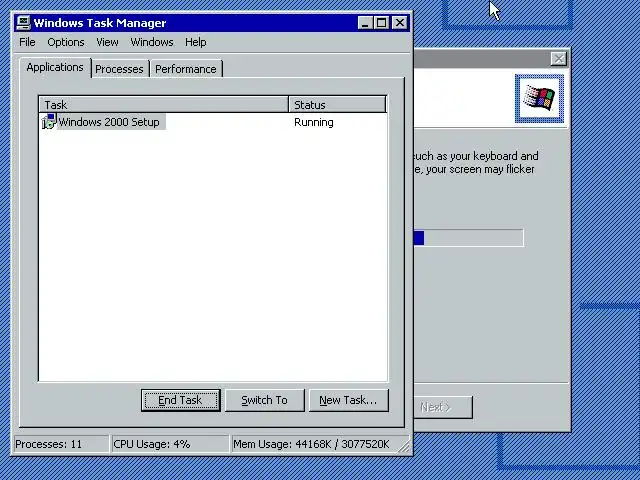Open the Options menu

[x=66, y=42]
